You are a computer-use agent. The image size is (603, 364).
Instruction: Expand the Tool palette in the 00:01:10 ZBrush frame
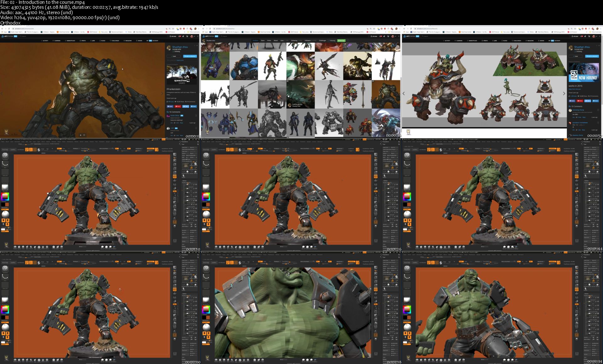(183, 144)
